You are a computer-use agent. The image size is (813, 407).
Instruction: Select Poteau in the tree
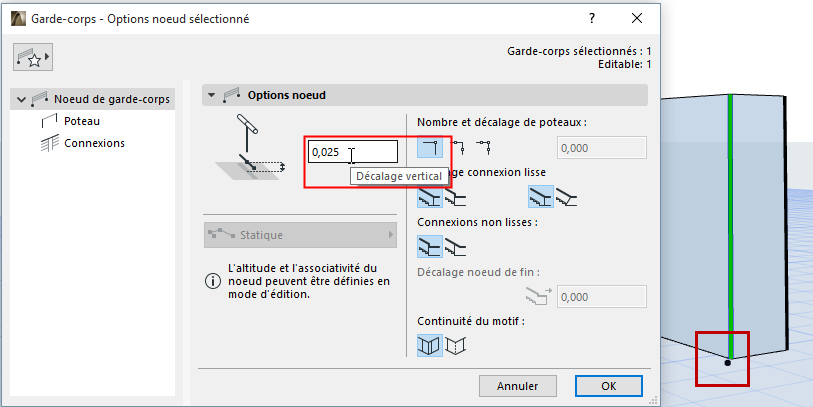point(81,121)
